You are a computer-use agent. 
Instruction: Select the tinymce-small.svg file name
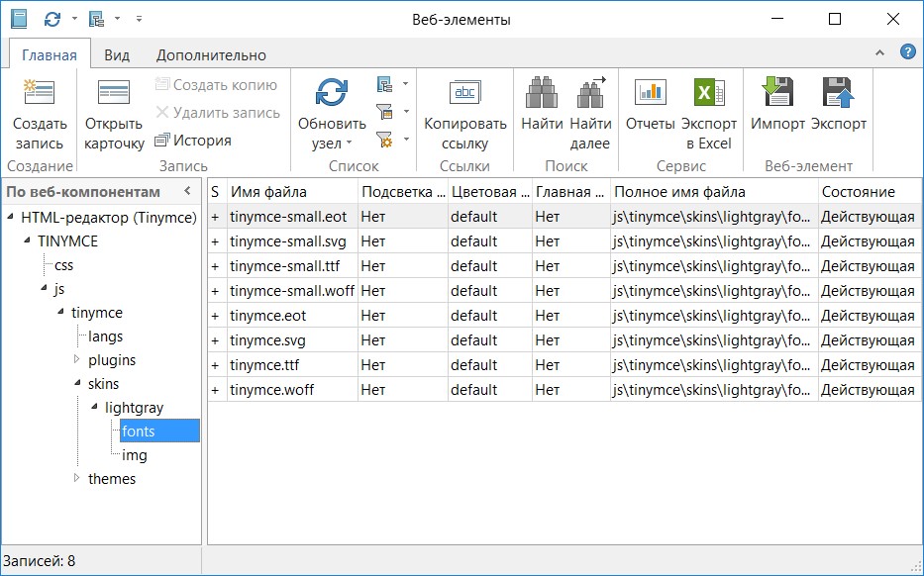click(x=288, y=241)
